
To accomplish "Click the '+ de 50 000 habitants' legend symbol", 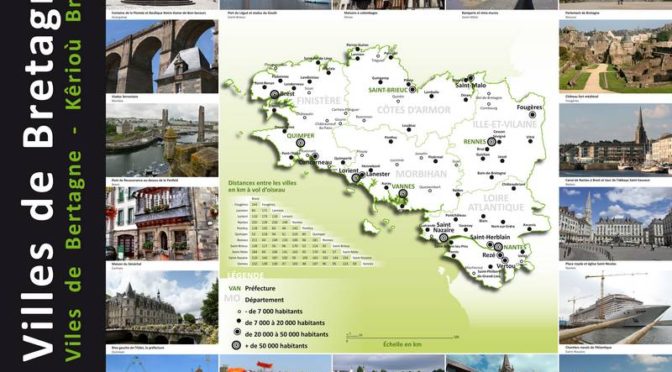I will (x=235, y=345).
